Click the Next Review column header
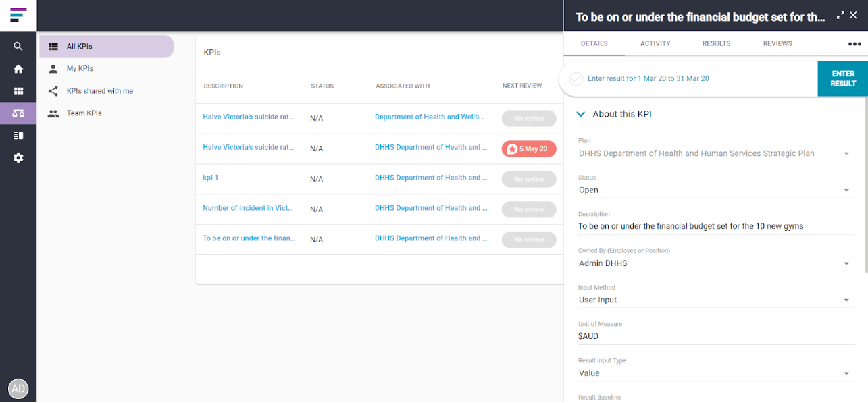Screen dimensions: 868x403 click(x=522, y=86)
